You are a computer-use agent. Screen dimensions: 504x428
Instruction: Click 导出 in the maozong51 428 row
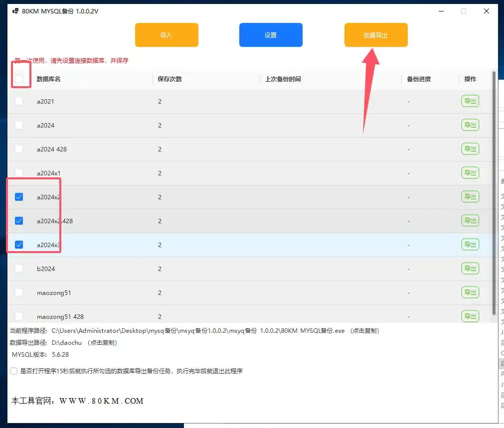470,316
